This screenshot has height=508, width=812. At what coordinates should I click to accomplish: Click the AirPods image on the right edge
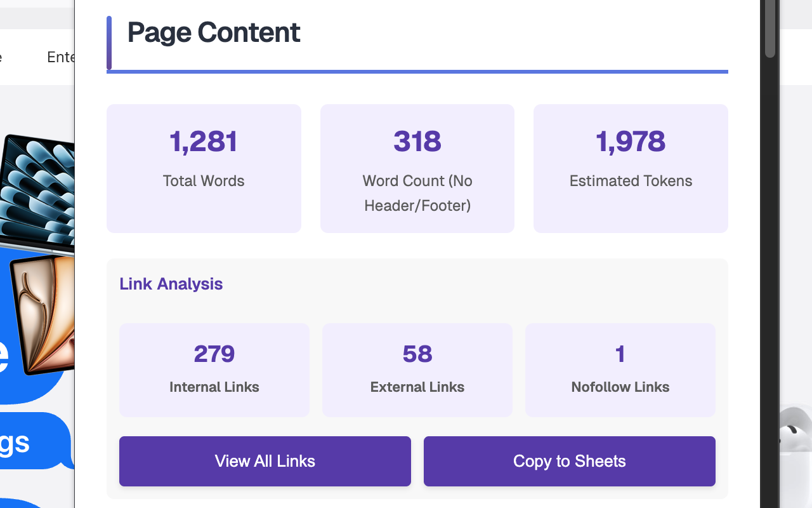click(x=796, y=438)
